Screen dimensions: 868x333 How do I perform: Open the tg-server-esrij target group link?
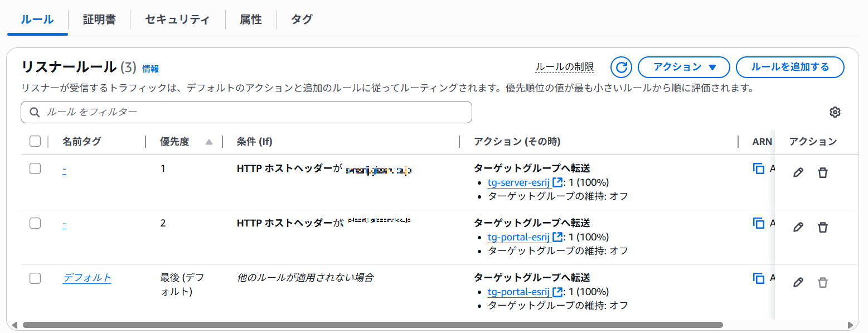pos(518,182)
